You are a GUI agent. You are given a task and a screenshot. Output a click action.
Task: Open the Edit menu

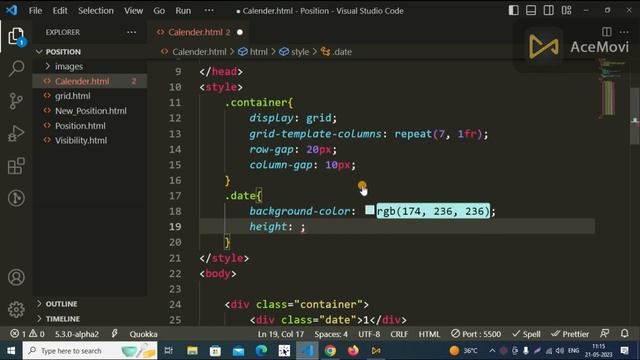pyautogui.click(x=60, y=11)
